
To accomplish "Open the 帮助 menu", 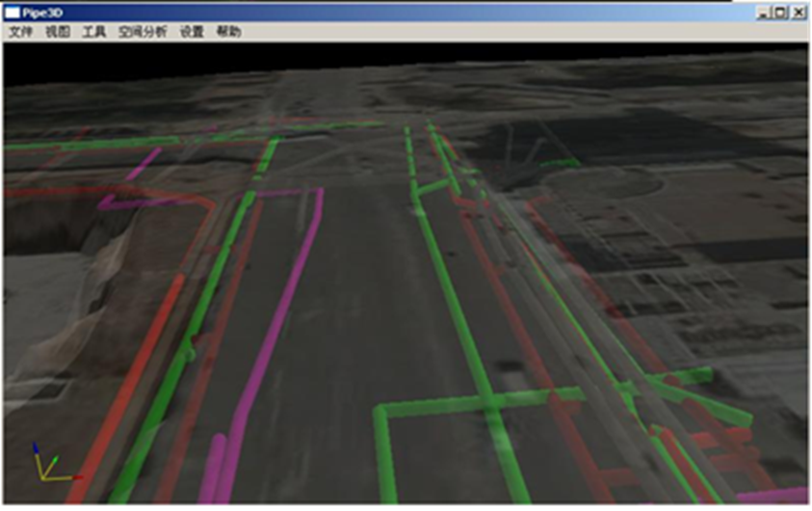I will point(229,32).
